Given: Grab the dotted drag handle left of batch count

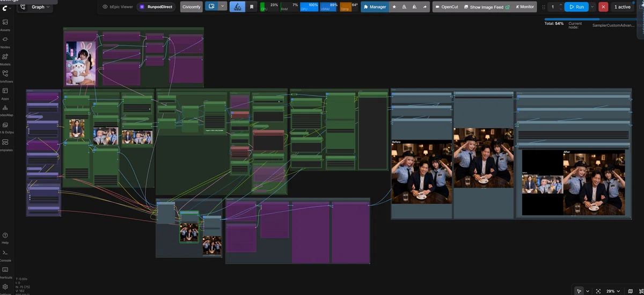Looking at the screenshot, I should coord(544,7).
